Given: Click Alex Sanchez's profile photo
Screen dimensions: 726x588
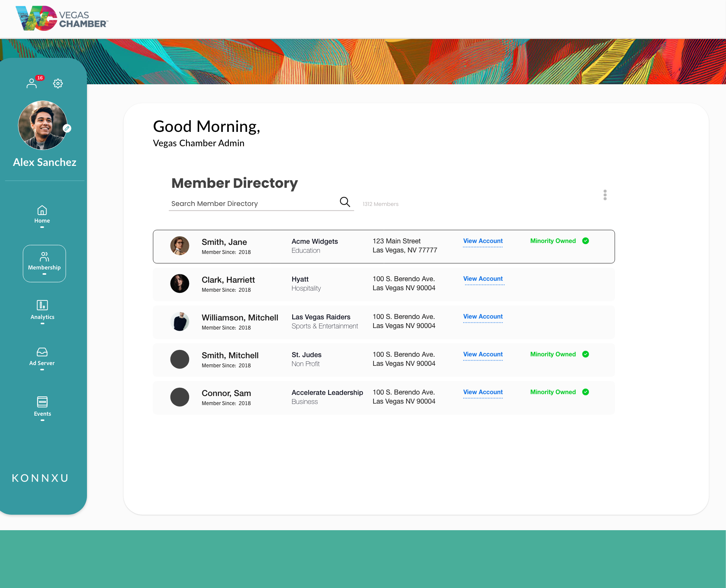Looking at the screenshot, I should [43, 125].
